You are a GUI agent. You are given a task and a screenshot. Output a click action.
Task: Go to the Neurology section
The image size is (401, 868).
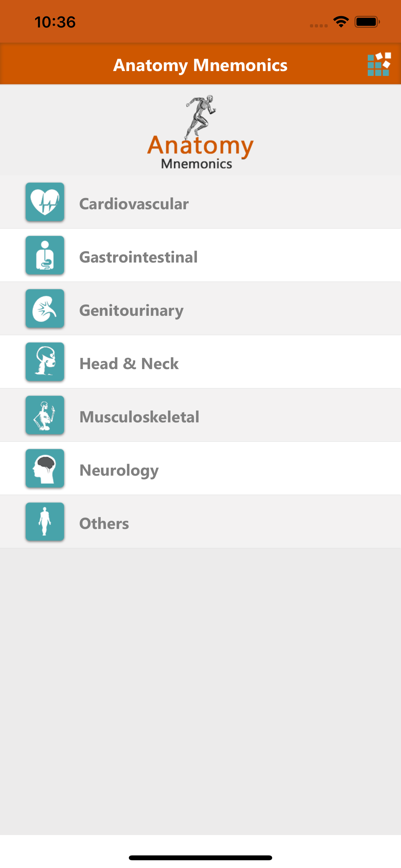(119, 470)
